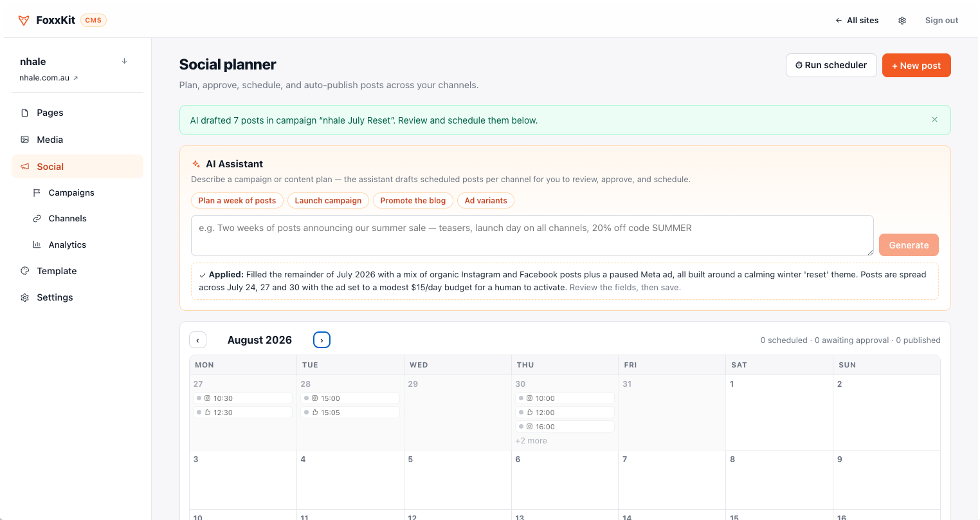Viewport: 980px width, 520px height.
Task: Open the settings gear in top bar
Action: [x=902, y=21]
